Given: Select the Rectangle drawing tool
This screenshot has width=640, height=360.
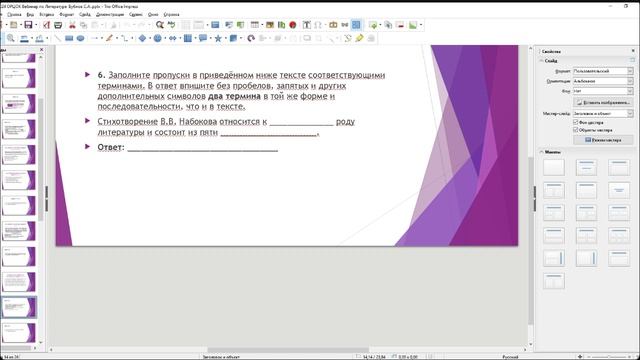Looking at the screenshot, I should 69,38.
